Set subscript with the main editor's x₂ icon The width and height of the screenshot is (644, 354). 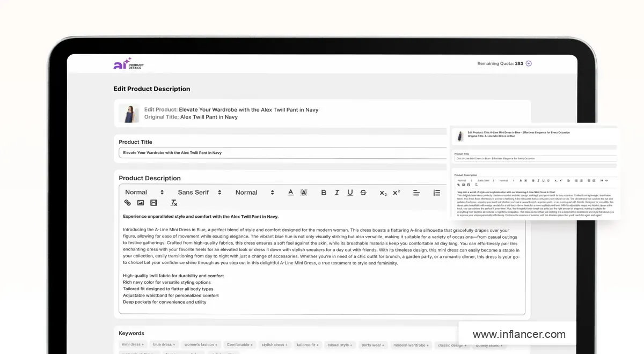tap(383, 193)
